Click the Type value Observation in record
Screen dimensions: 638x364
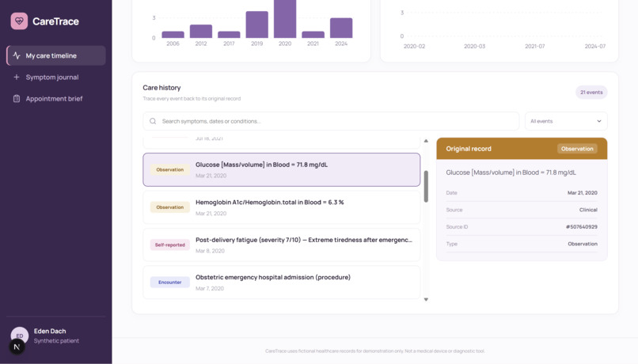click(583, 244)
